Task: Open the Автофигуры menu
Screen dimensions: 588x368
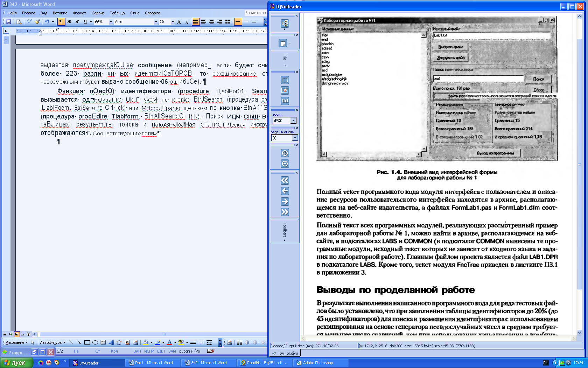Action: tap(52, 342)
